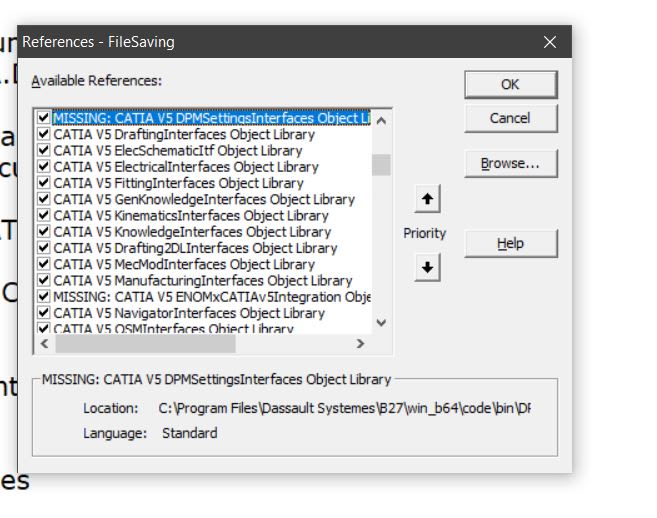The image size is (657, 518).
Task: Open Browse to add a reference file
Action: coord(511,163)
